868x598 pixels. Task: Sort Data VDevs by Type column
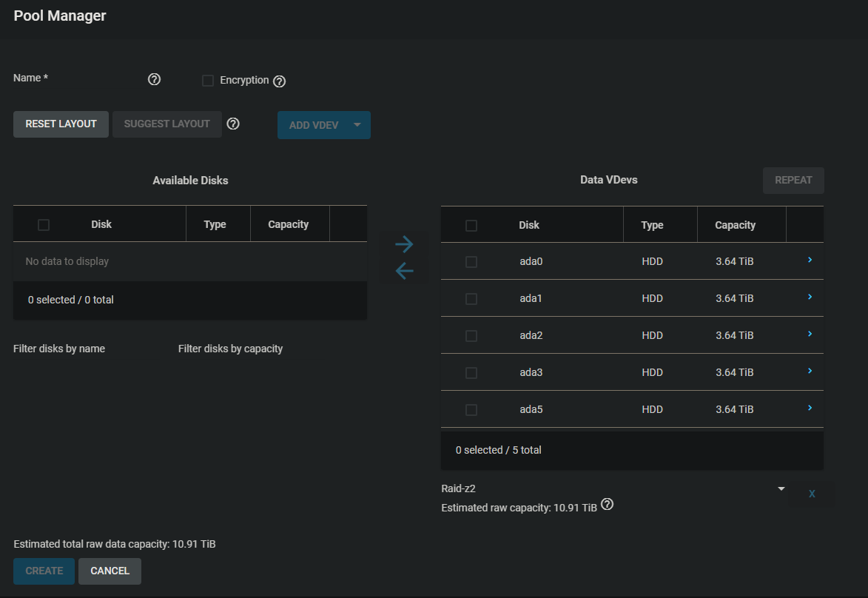coord(652,225)
